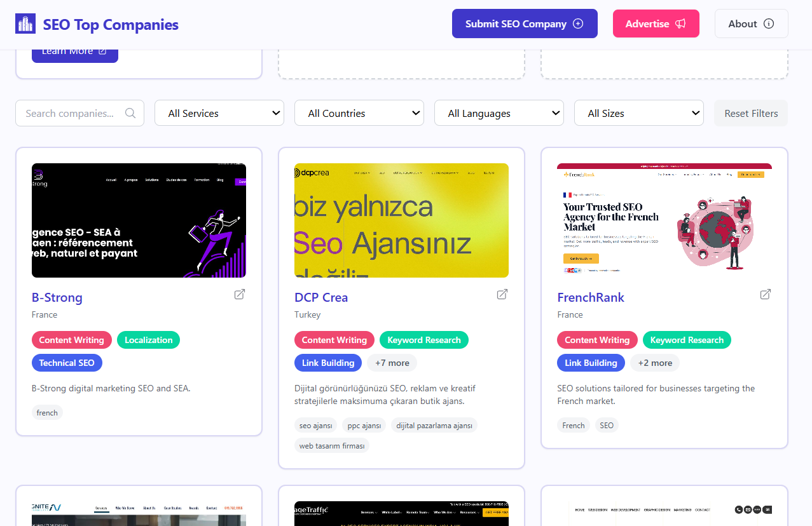812x526 pixels.
Task: Select DCP Crea's Link Building tag
Action: tap(328, 363)
